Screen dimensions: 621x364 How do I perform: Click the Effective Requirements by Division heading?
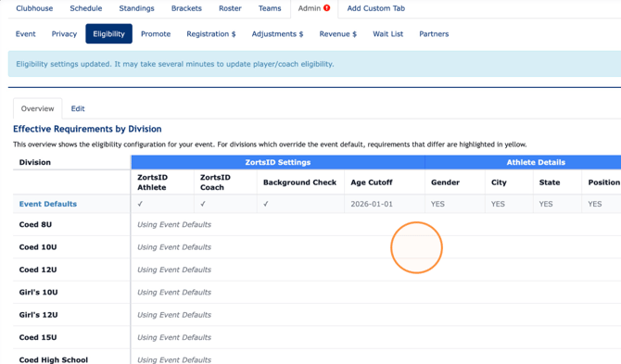coord(87,129)
